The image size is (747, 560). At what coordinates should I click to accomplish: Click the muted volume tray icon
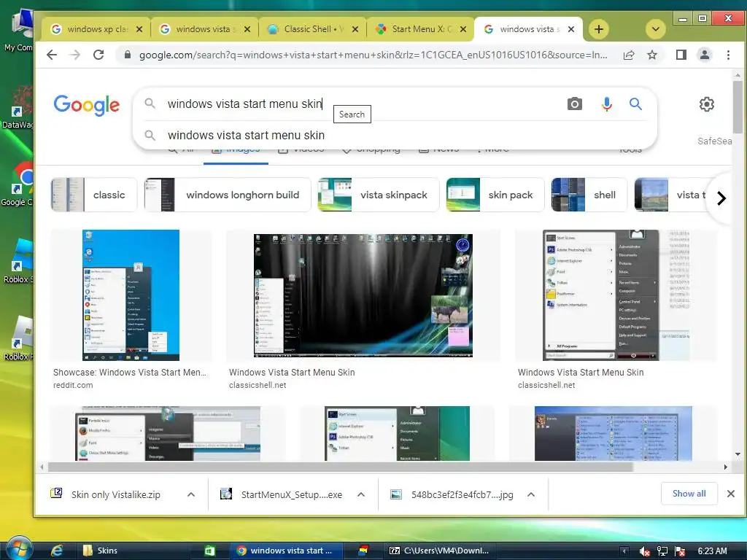pyautogui.click(x=645, y=551)
